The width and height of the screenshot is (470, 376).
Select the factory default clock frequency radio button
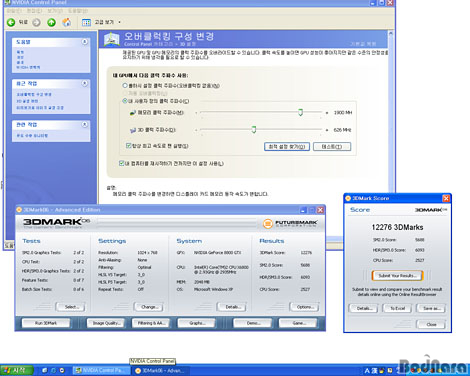(125, 86)
